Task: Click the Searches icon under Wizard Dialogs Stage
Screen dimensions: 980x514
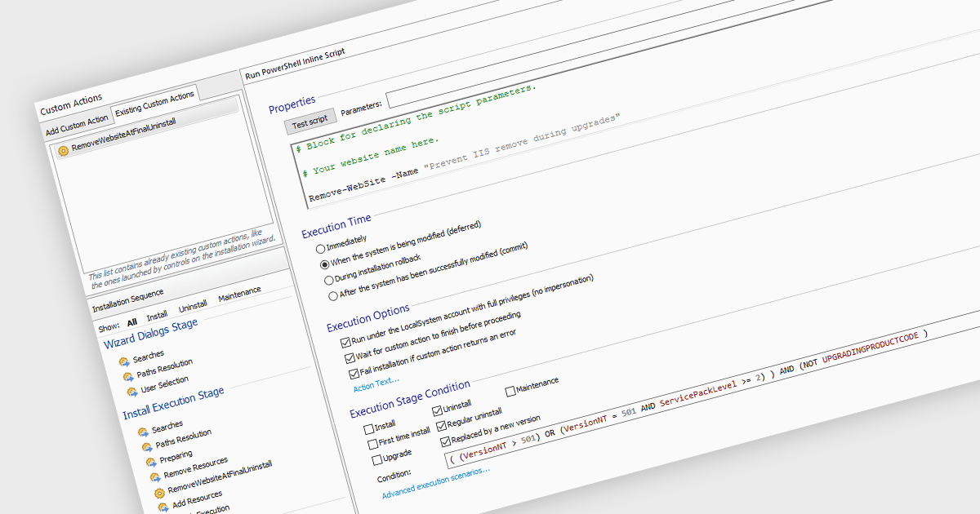Action: click(124, 361)
